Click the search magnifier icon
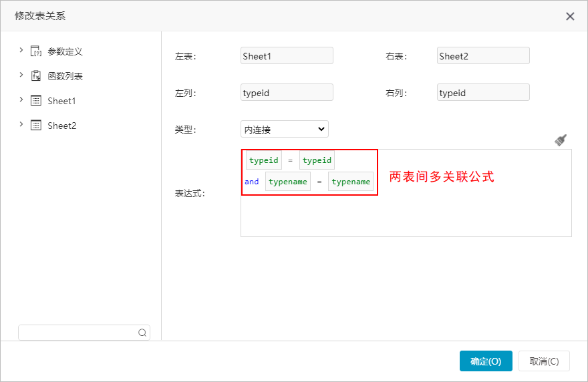 pos(142,333)
